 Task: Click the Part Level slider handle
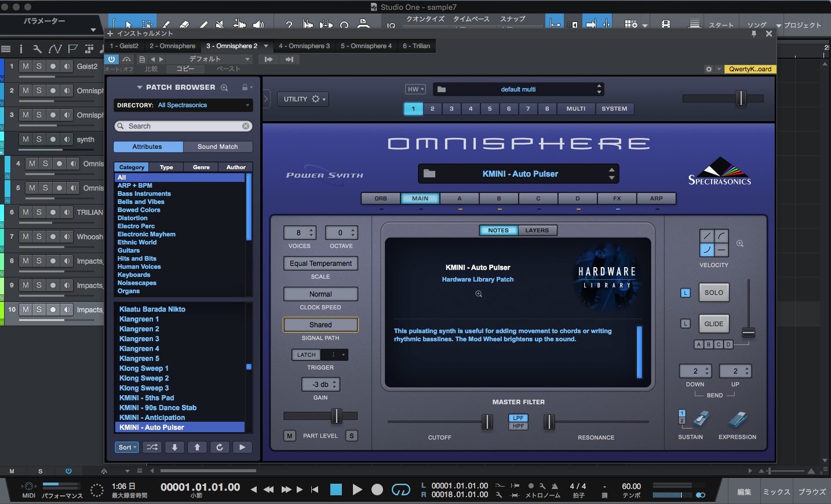[336, 415]
